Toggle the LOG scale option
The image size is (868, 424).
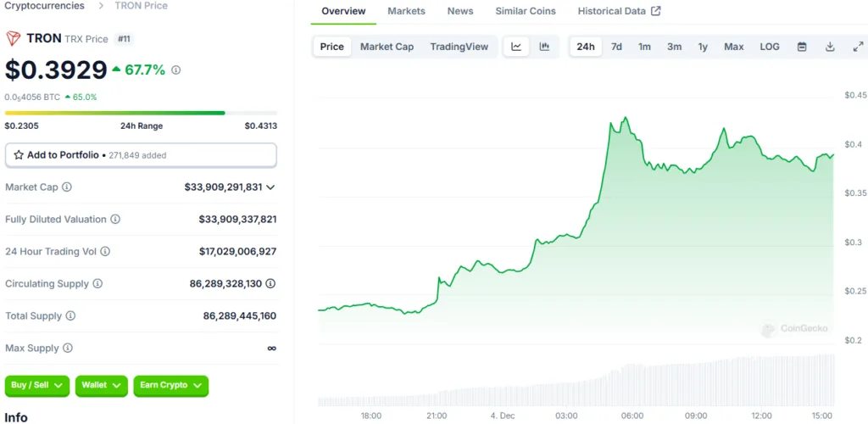[x=770, y=47]
